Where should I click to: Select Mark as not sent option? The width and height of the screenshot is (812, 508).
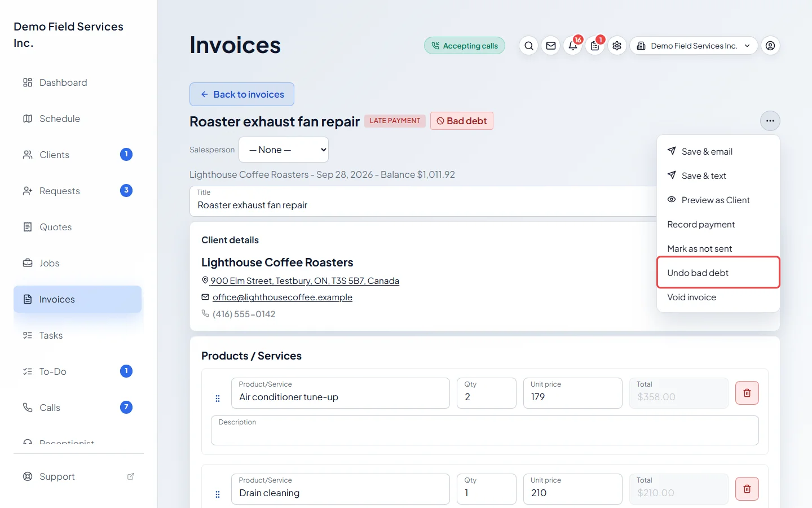click(718, 248)
